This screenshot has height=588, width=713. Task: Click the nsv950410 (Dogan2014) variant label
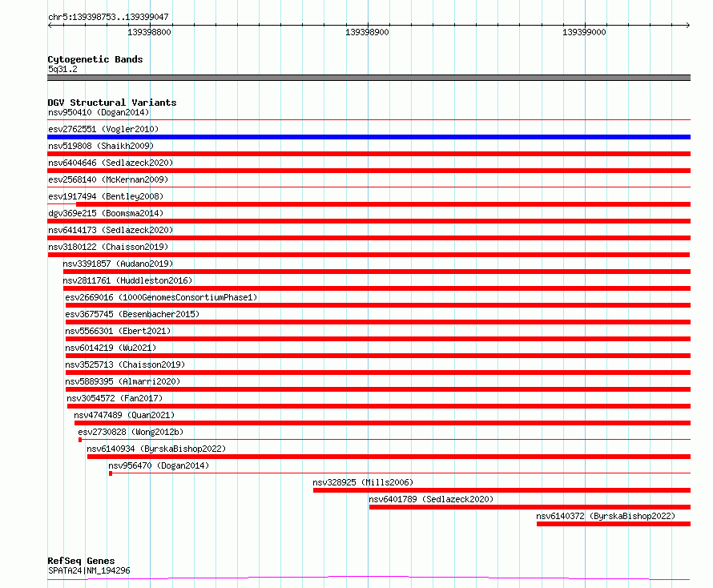99,112
